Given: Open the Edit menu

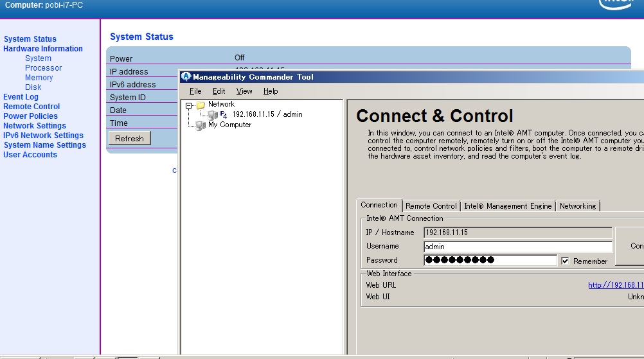Looking at the screenshot, I should point(219,91).
